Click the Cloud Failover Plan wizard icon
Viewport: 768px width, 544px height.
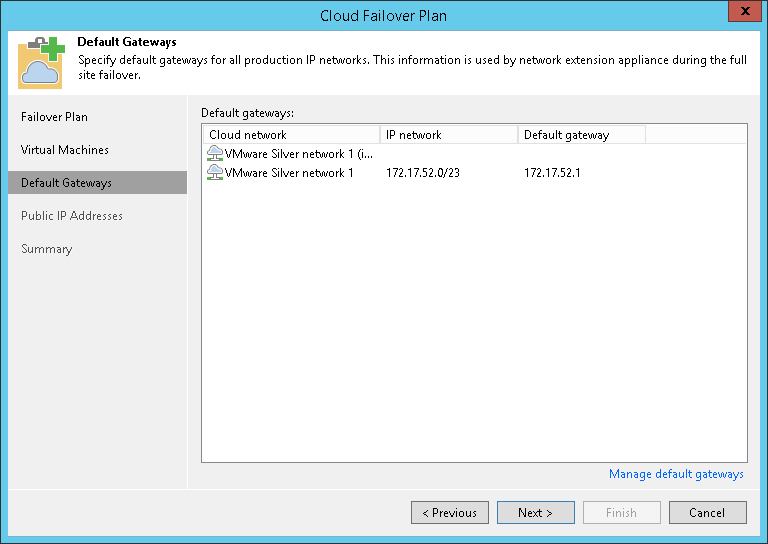tap(42, 62)
